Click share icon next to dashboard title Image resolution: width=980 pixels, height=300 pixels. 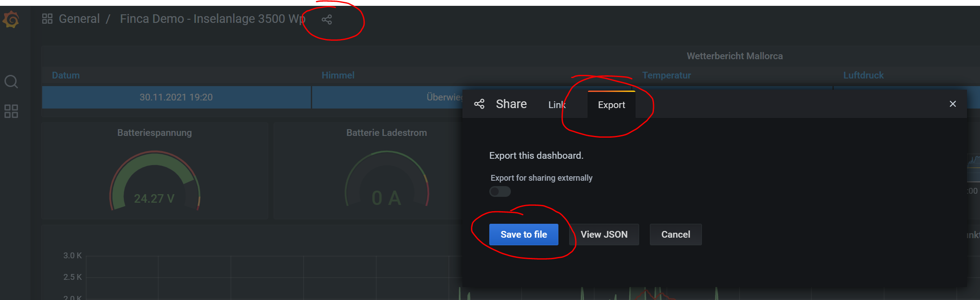(x=327, y=19)
